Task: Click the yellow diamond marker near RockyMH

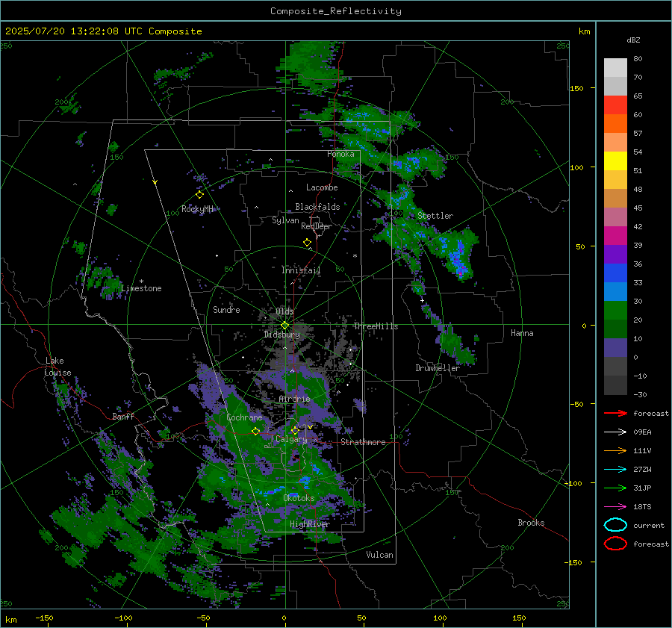Action: point(199,195)
